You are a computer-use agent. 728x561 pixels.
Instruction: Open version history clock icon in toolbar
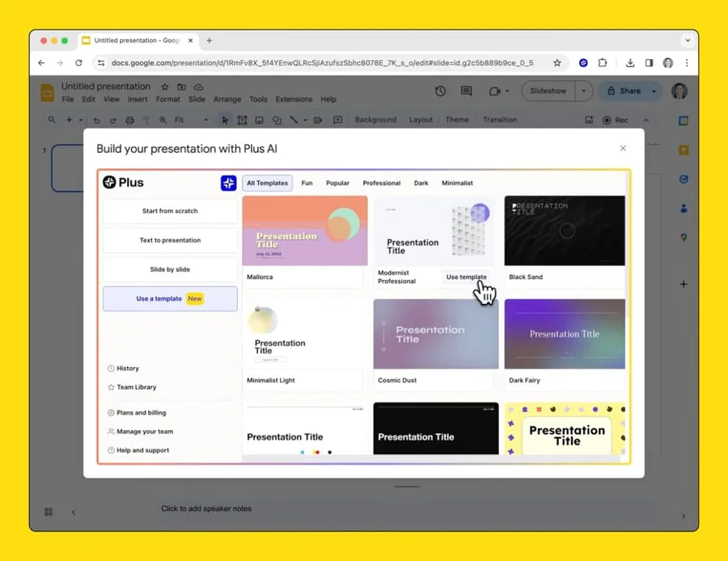pos(440,91)
